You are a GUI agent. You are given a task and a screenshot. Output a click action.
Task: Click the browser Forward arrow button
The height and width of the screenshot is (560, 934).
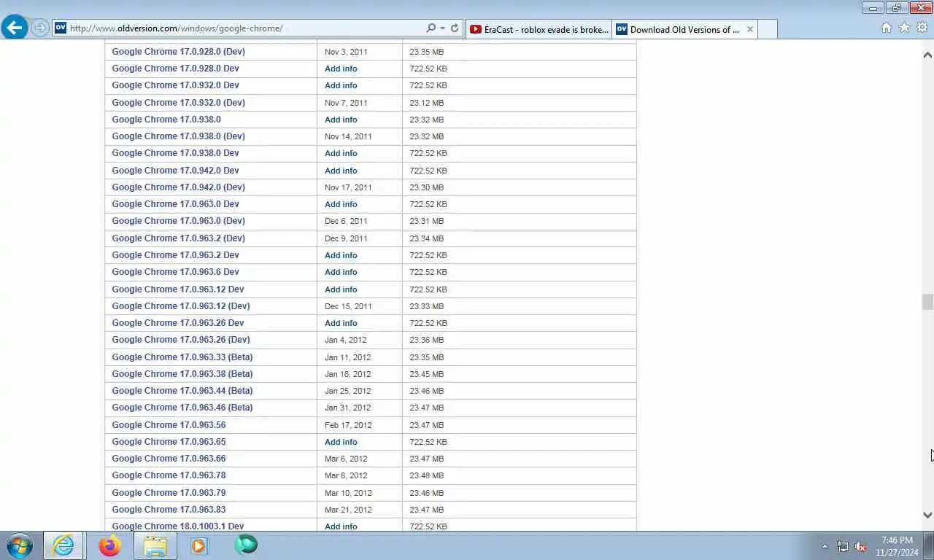[x=39, y=28]
